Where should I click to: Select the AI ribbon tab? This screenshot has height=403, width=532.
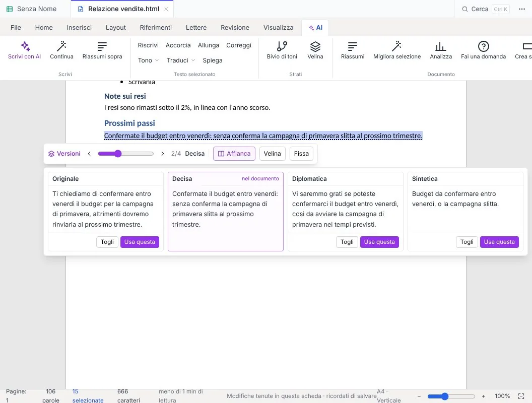point(315,28)
